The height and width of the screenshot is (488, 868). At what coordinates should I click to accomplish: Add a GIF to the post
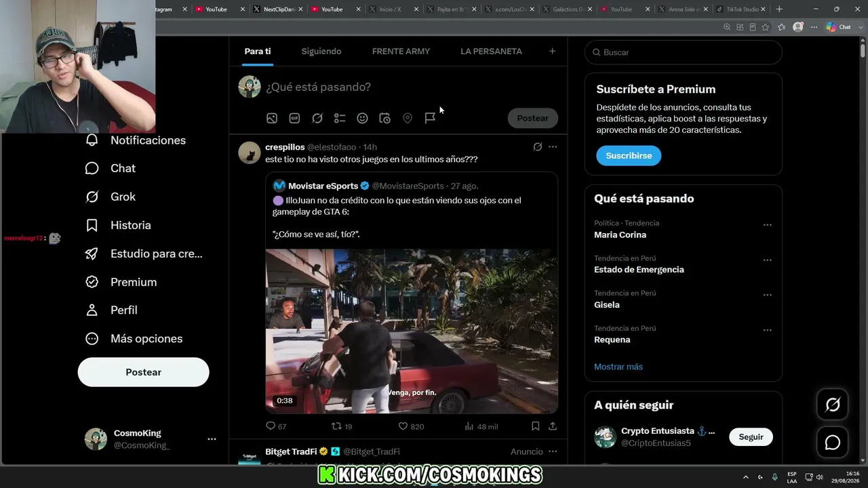294,118
